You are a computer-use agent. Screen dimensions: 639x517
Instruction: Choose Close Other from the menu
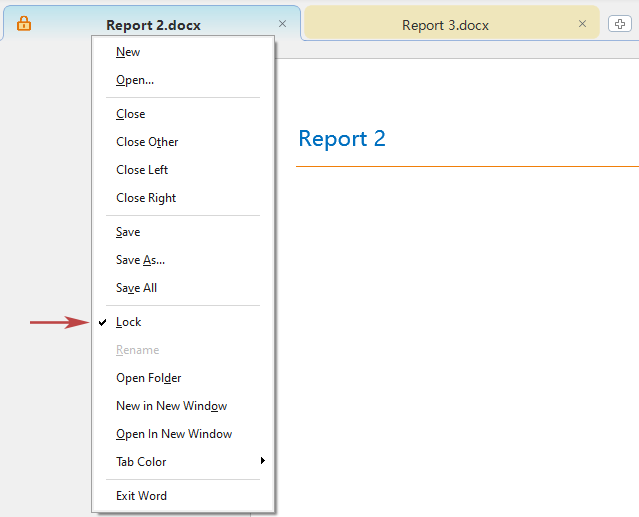point(147,142)
